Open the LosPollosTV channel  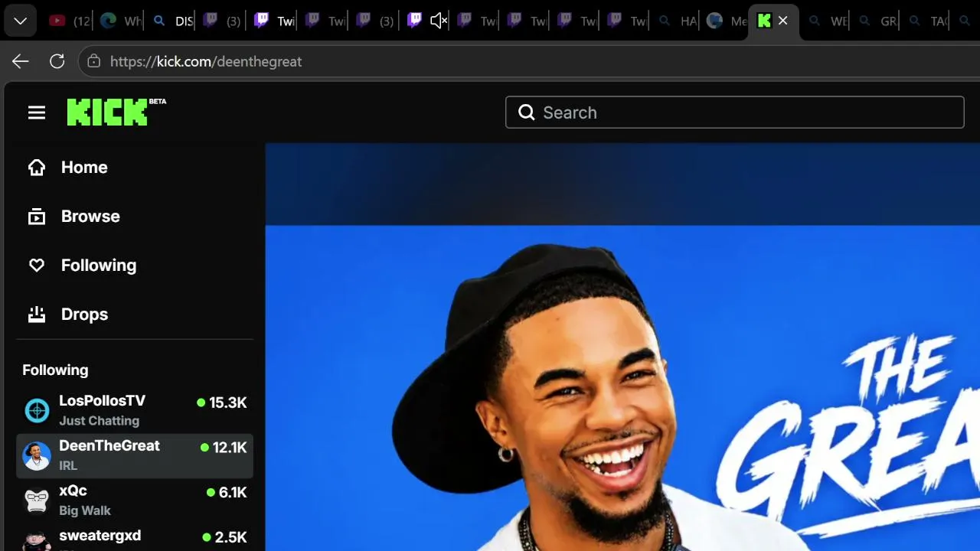[135, 411]
